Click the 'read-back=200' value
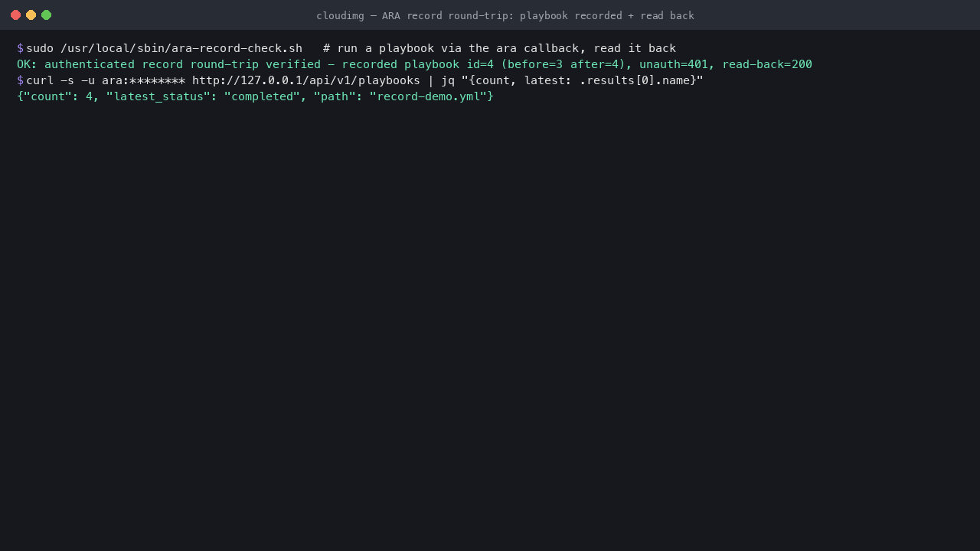980x551 pixels. tap(767, 64)
